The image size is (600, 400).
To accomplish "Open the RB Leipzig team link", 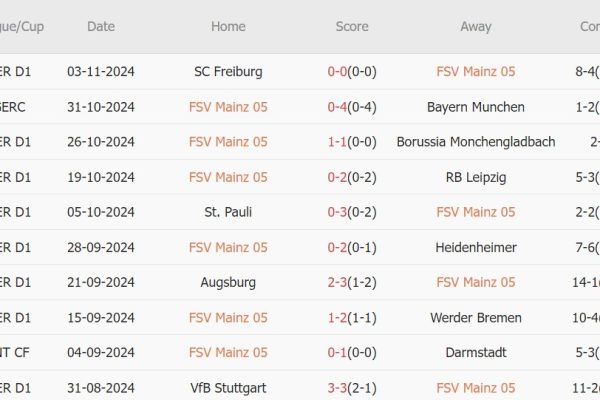I will (x=475, y=177).
